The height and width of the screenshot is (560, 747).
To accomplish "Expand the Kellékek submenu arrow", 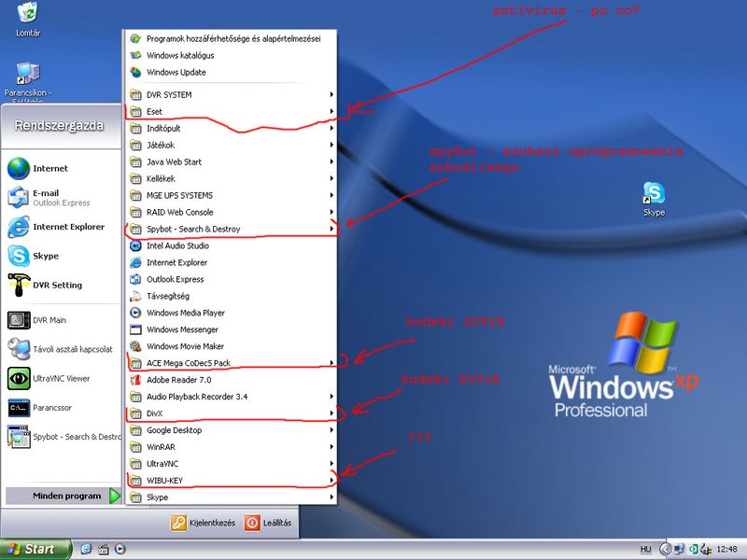I will point(331,178).
